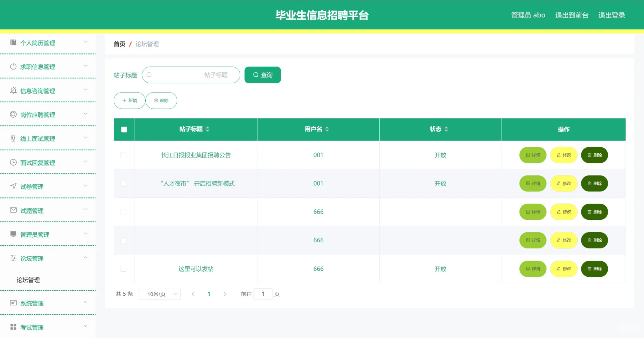This screenshot has height=338, width=644.
Task: Select the checkbox beside 这里可以发帖
Action: (x=124, y=269)
